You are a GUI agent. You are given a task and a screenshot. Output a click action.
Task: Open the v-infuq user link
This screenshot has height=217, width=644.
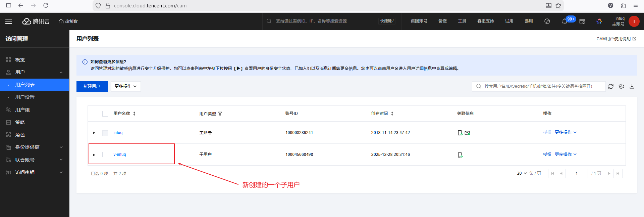coord(120,155)
